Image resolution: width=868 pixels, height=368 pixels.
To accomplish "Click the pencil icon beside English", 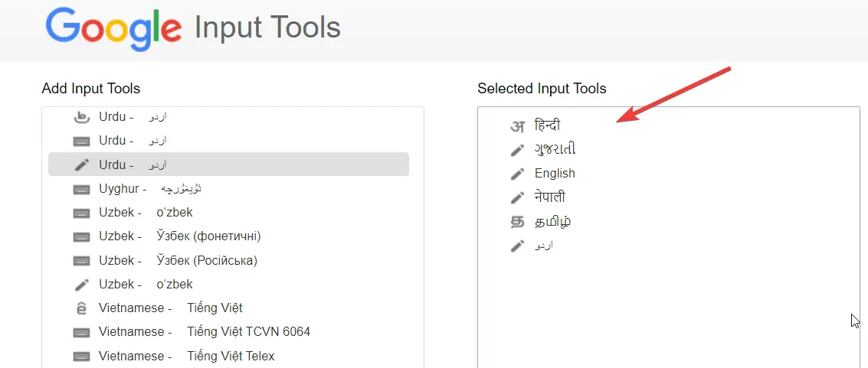I will coord(517,174).
